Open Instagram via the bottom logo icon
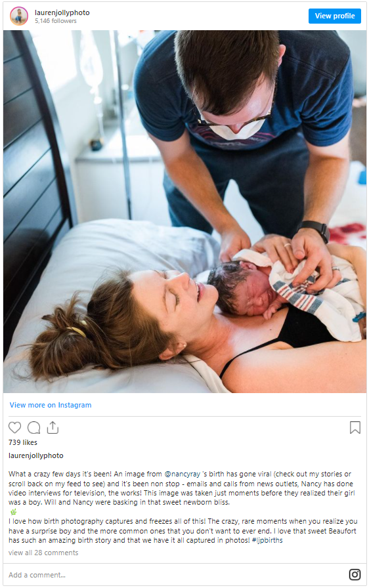The image size is (369, 588). click(x=355, y=574)
